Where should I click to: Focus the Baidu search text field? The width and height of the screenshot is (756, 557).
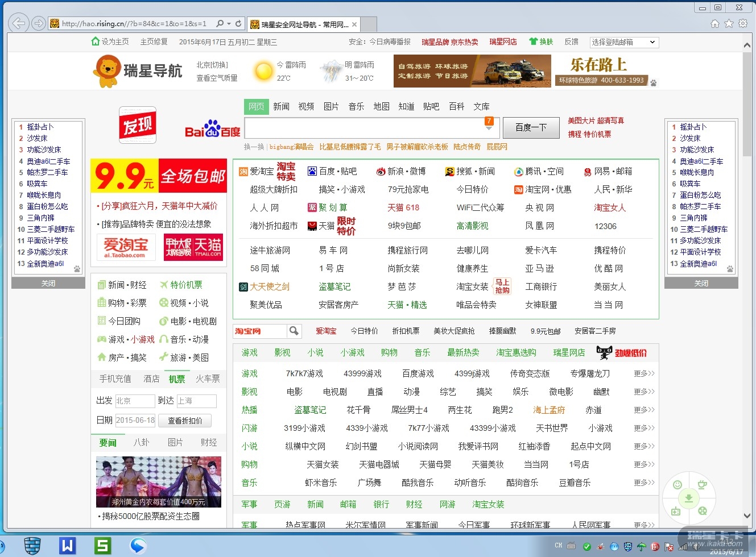click(x=364, y=127)
